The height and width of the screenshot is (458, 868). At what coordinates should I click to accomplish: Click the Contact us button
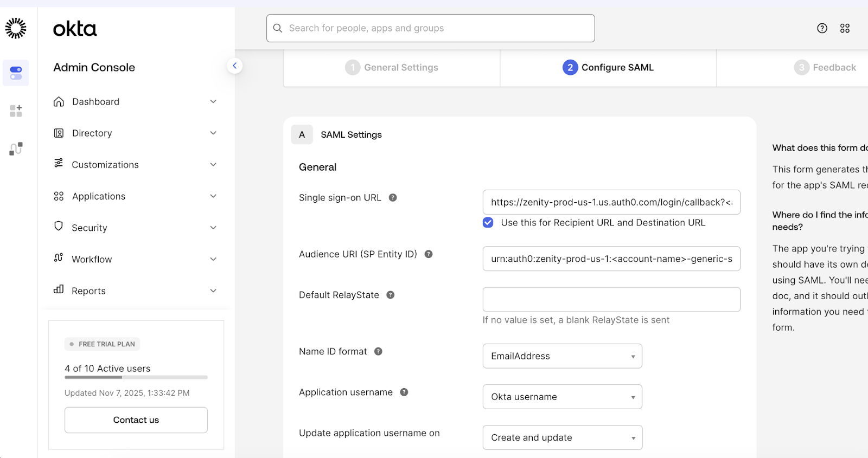pyautogui.click(x=136, y=420)
